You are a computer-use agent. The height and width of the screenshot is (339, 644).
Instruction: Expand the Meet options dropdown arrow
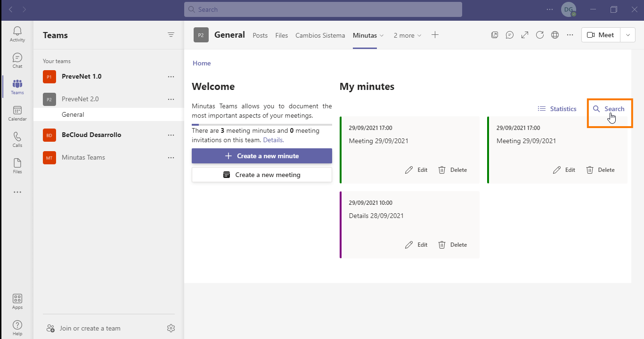point(628,35)
